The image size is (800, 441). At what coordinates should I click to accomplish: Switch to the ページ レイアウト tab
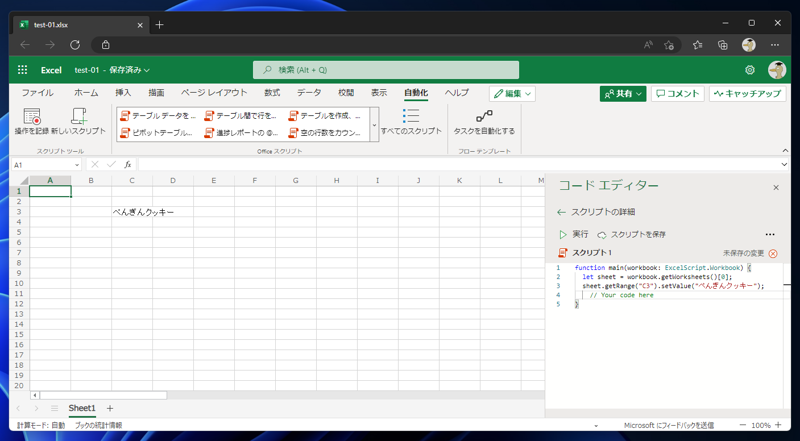214,93
